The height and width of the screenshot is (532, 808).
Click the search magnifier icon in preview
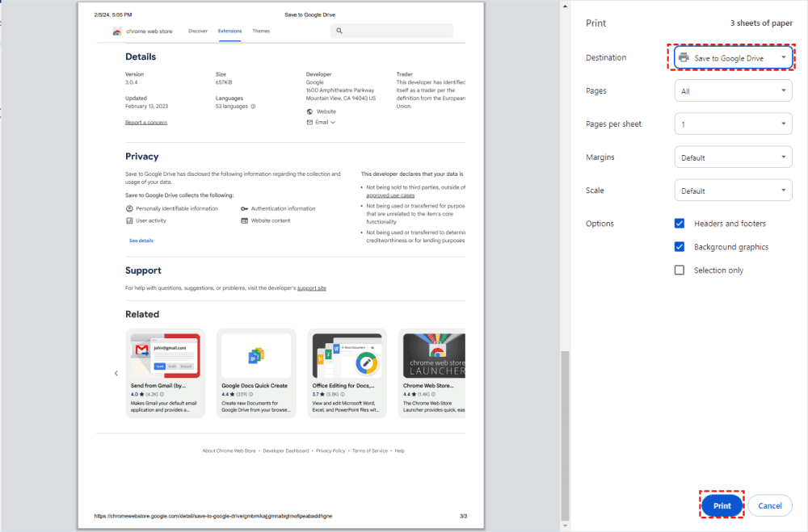coord(339,31)
